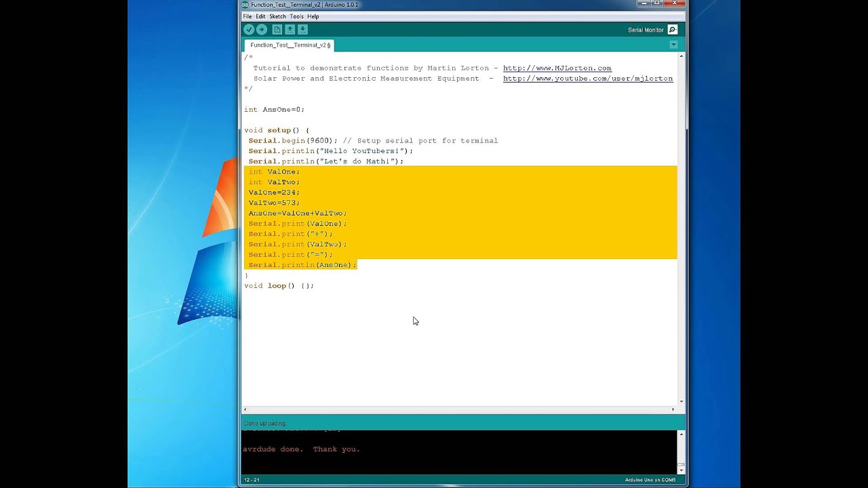Click the 'Serial.begin(9600);' statement

click(x=293, y=141)
